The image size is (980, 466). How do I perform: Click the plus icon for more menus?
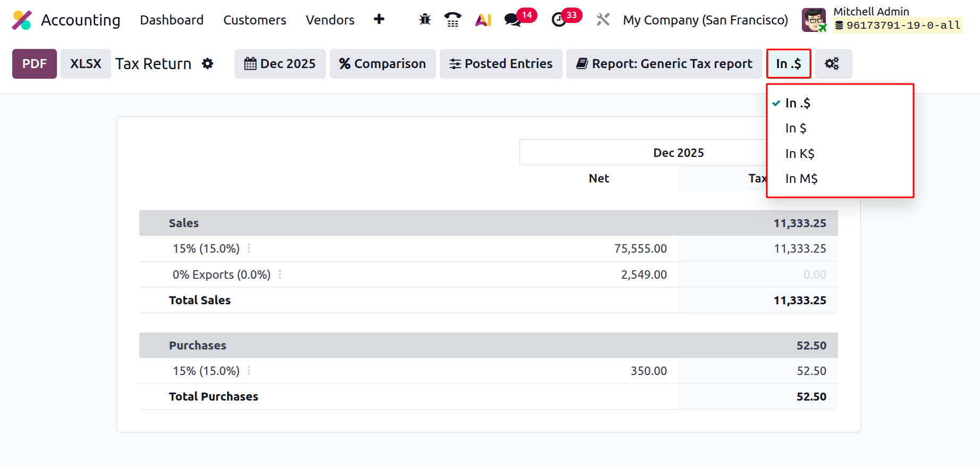pos(379,20)
